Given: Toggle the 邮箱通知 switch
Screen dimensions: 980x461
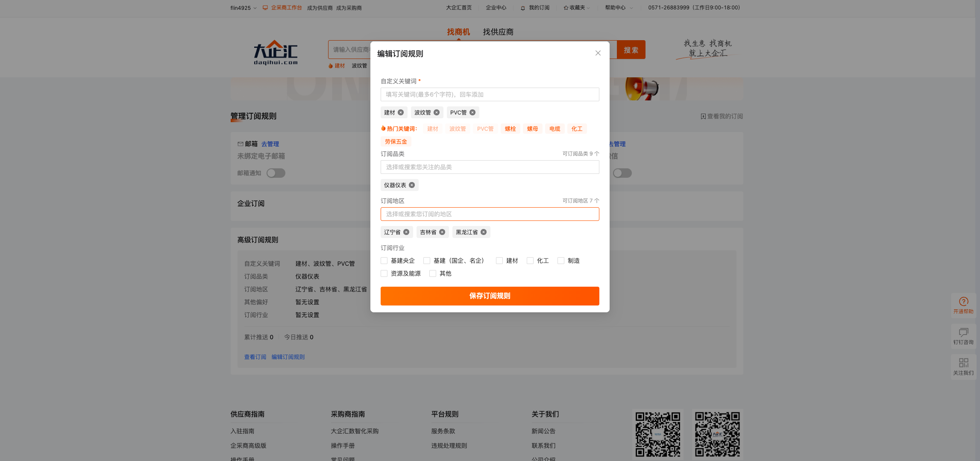Looking at the screenshot, I should [x=276, y=173].
